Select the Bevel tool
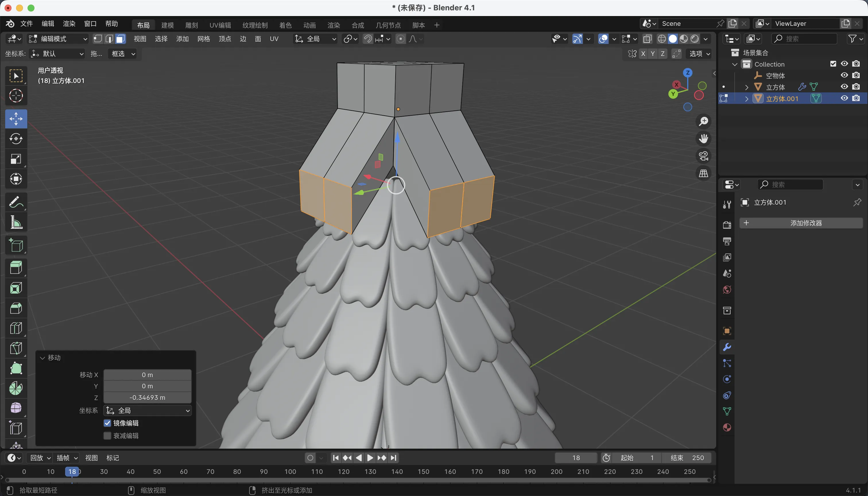This screenshot has width=868, height=496. (16, 308)
